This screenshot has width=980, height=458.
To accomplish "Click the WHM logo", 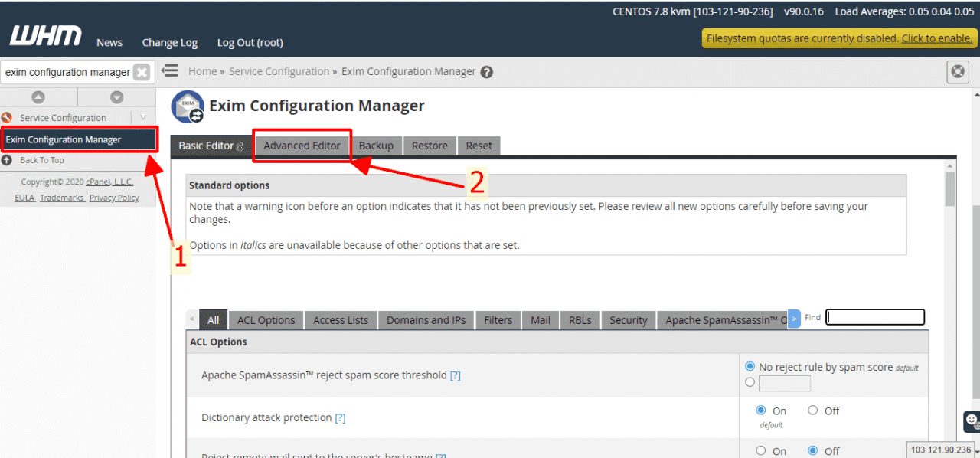I will pos(45,36).
